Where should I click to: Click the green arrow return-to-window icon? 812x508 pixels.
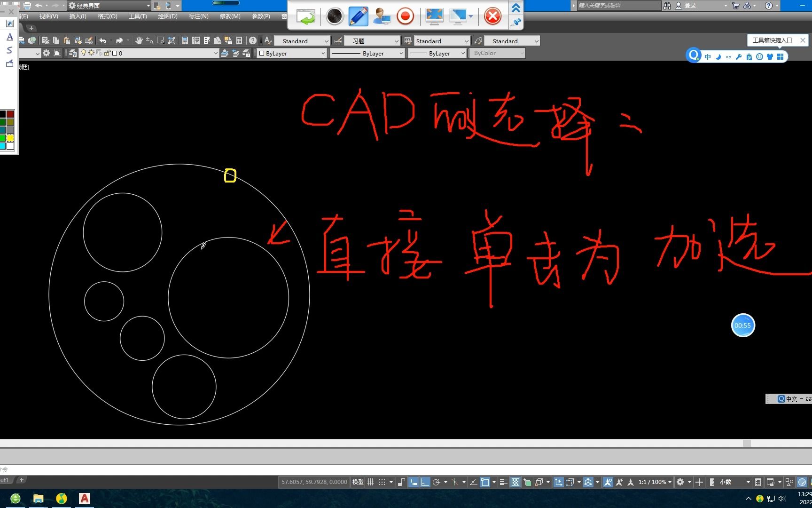[x=306, y=16]
